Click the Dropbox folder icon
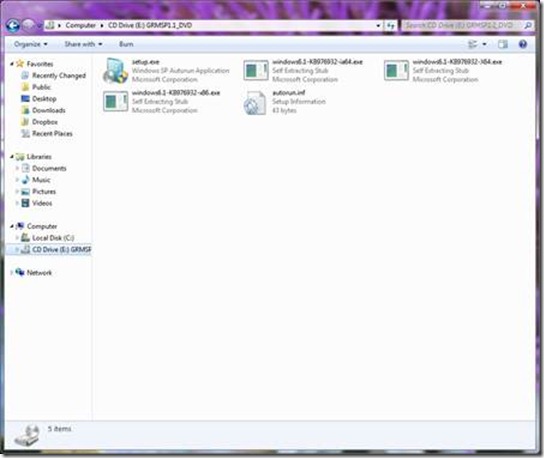The image size is (544, 458). click(x=25, y=122)
